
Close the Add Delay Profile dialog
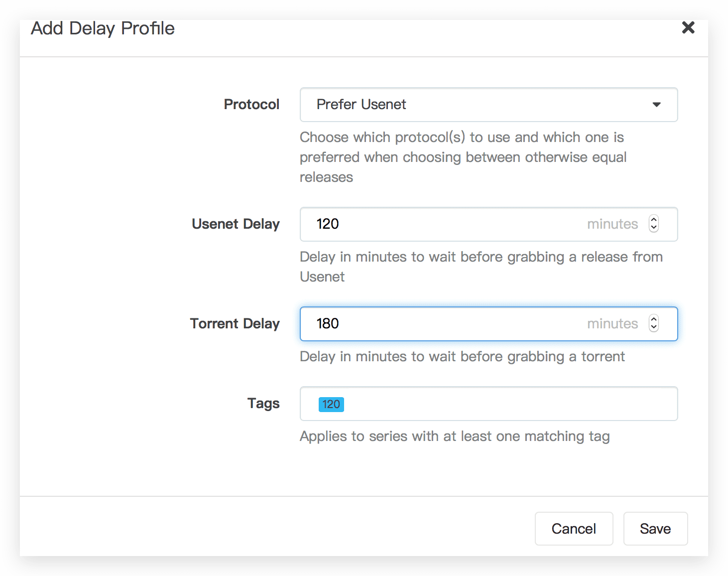click(688, 27)
